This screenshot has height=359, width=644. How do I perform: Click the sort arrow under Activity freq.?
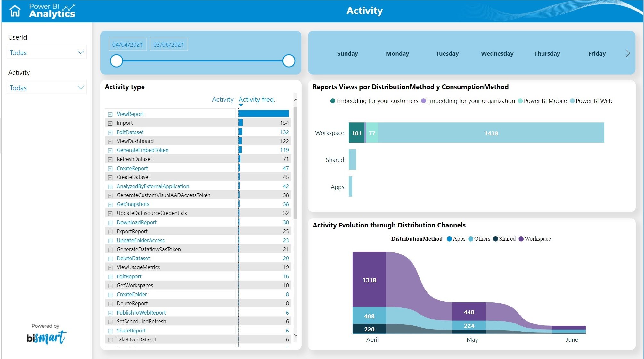click(241, 105)
